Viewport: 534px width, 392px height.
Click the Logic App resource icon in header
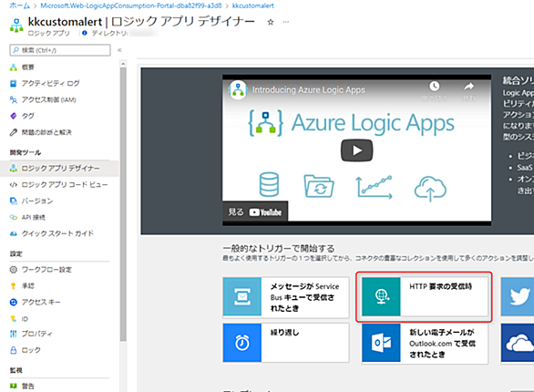pyautogui.click(x=16, y=26)
